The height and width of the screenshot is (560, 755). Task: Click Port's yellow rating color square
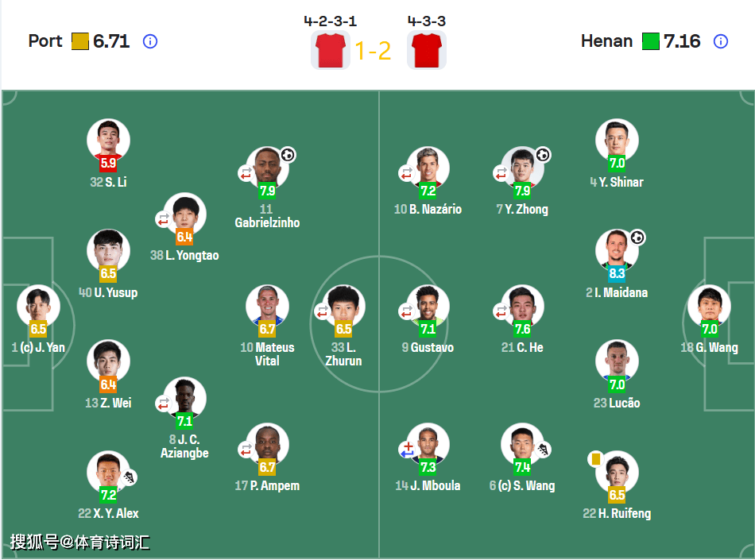(79, 41)
